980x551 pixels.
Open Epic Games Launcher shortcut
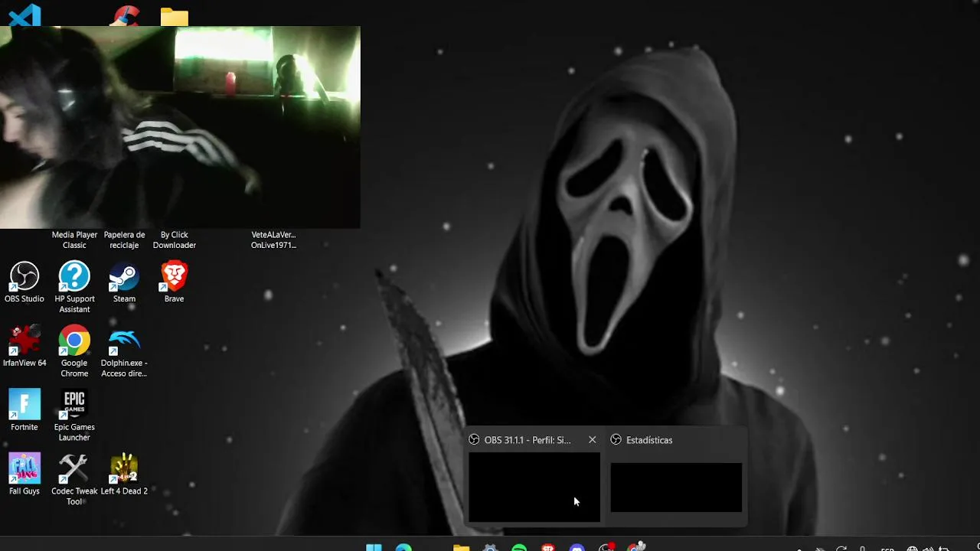pos(74,416)
